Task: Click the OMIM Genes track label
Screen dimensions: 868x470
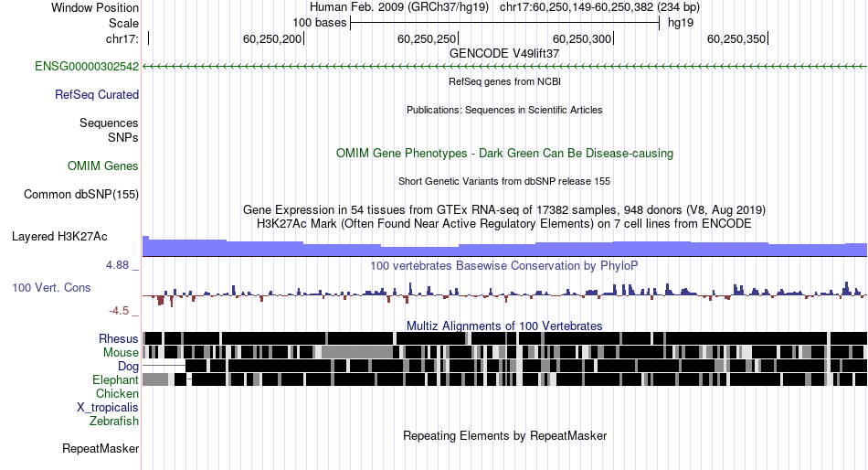Action: [x=103, y=166]
